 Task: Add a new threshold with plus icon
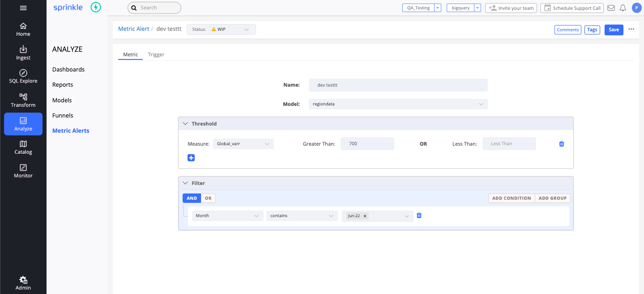coord(191,158)
